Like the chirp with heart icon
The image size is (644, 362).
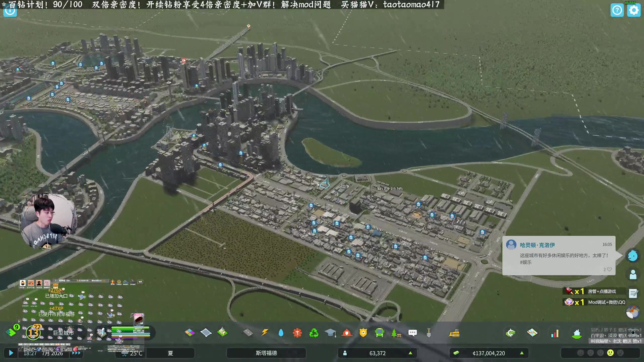tap(609, 269)
